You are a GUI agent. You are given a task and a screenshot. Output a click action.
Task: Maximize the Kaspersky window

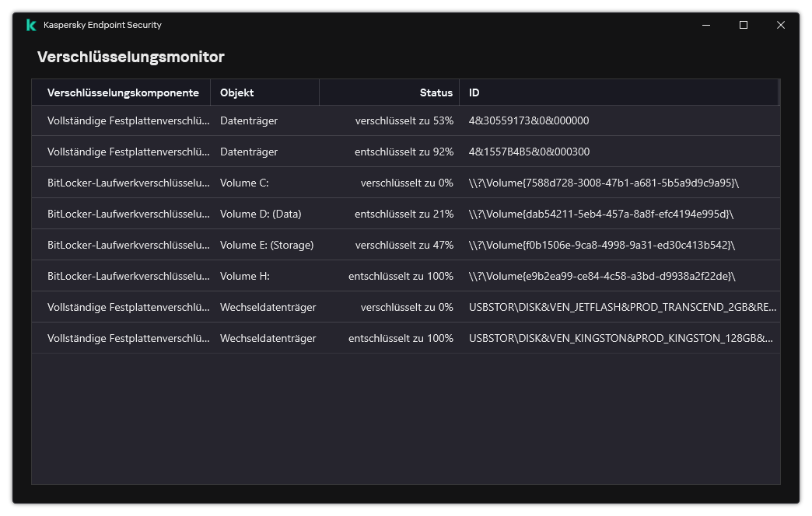[743, 25]
